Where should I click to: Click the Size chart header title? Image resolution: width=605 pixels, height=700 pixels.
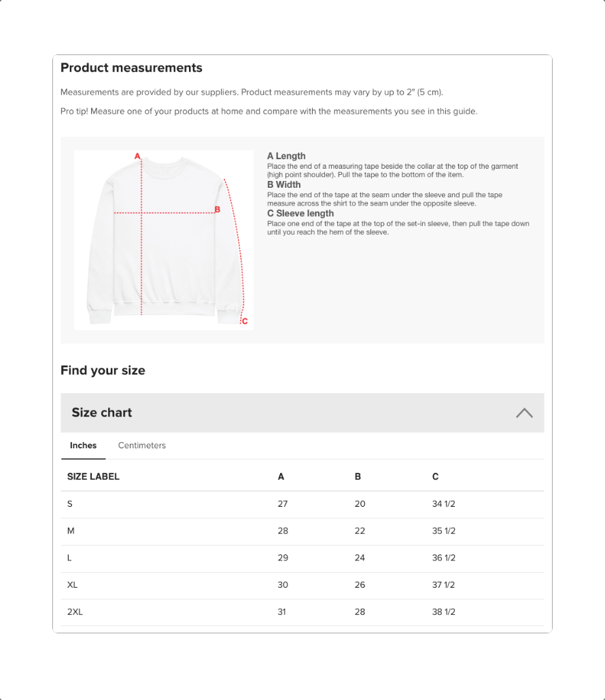102,413
